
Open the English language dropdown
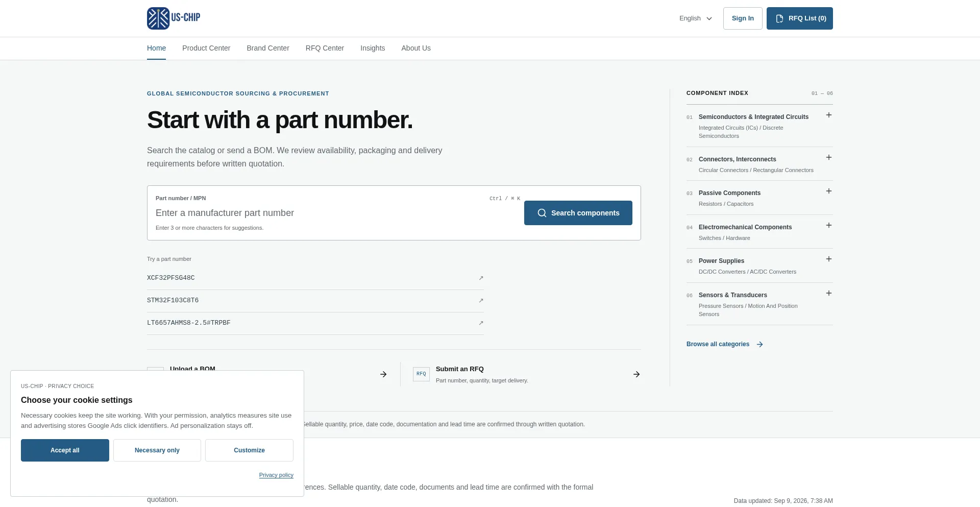coord(695,18)
